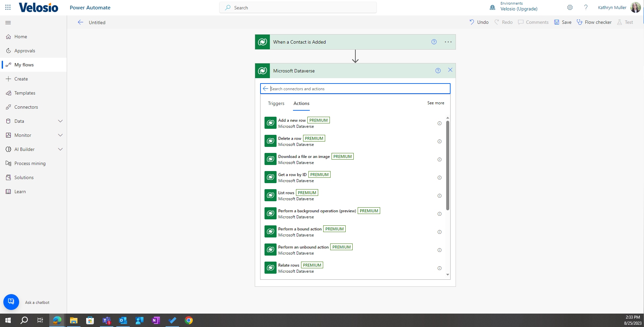Open the Approvals section in sidebar
Image resolution: width=644 pixels, height=327 pixels.
[24, 50]
